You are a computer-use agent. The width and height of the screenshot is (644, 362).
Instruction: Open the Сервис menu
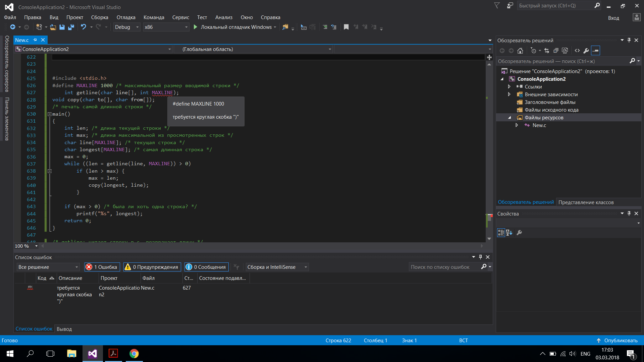click(x=180, y=17)
